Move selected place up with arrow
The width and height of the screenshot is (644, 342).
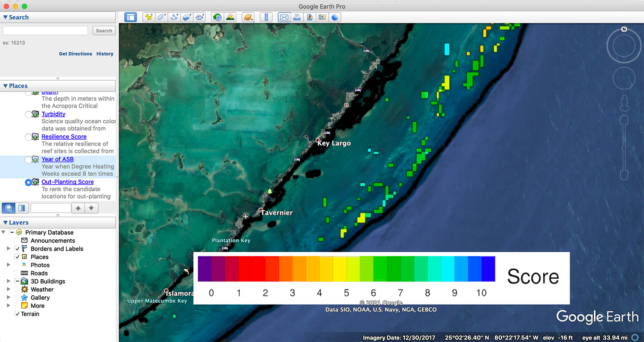(x=78, y=208)
